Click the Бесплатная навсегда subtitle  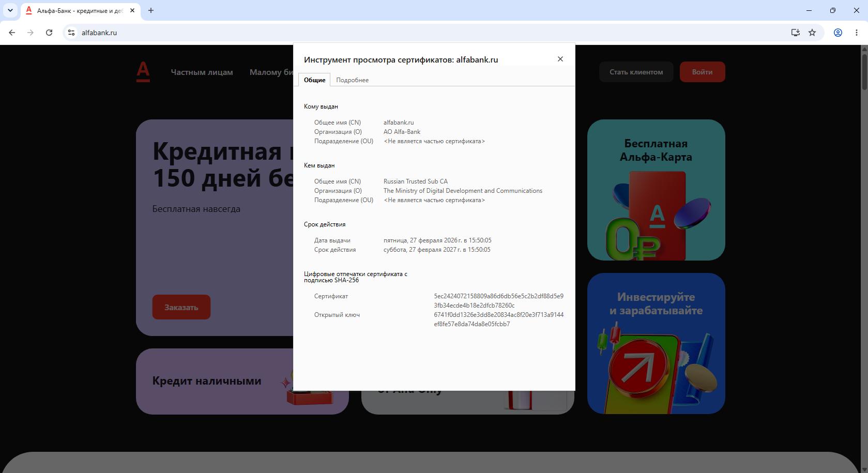point(196,209)
